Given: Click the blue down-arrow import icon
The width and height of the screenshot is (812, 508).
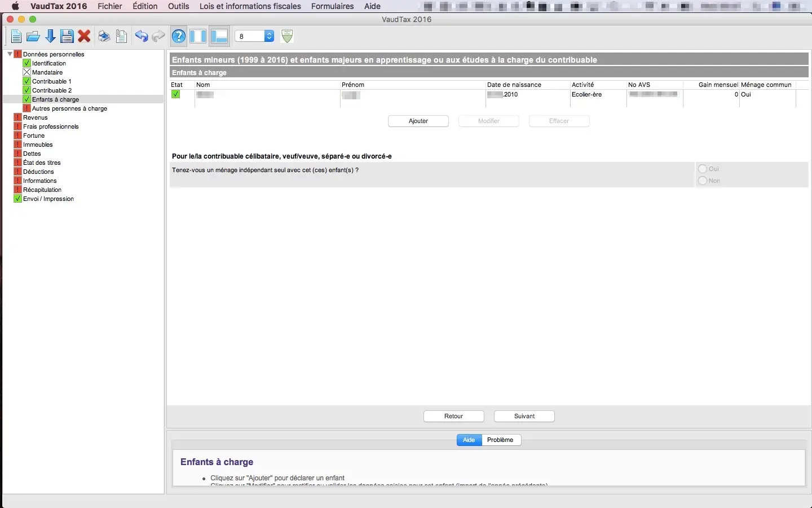Looking at the screenshot, I should [50, 37].
